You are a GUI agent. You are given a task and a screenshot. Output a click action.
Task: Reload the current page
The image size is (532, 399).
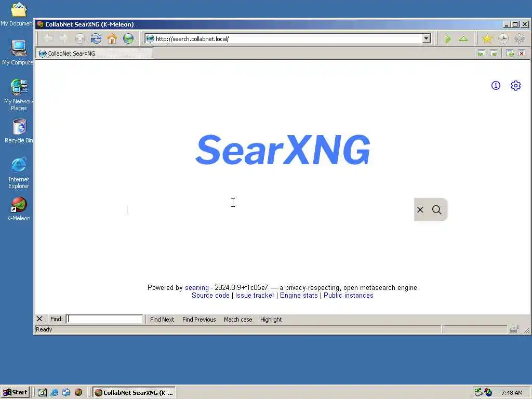[96, 38]
